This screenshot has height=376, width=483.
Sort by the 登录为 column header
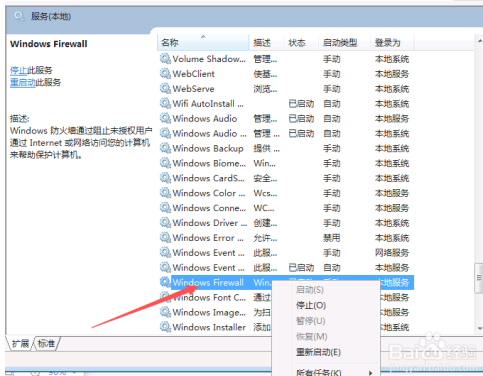[392, 43]
